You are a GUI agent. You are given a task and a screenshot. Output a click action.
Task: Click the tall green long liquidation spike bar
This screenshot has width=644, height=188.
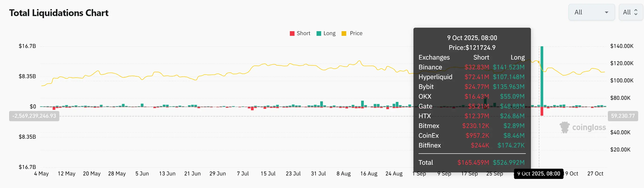[x=542, y=75]
